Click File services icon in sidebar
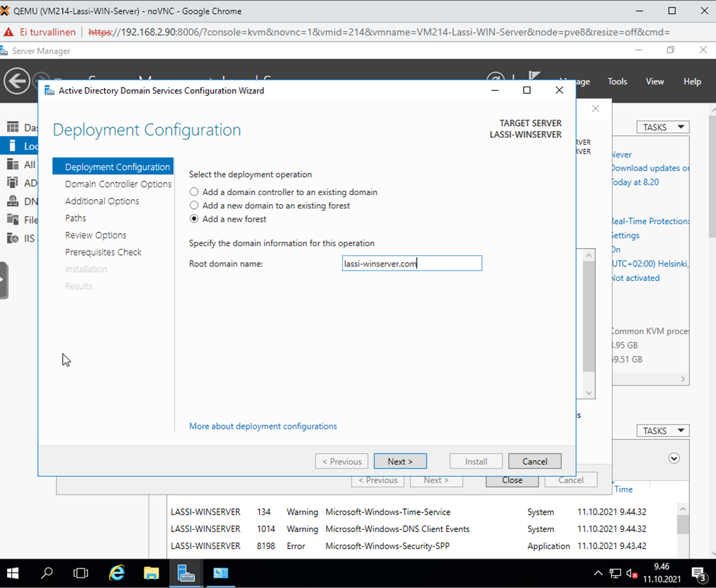The width and height of the screenshot is (716, 588). pos(13,220)
